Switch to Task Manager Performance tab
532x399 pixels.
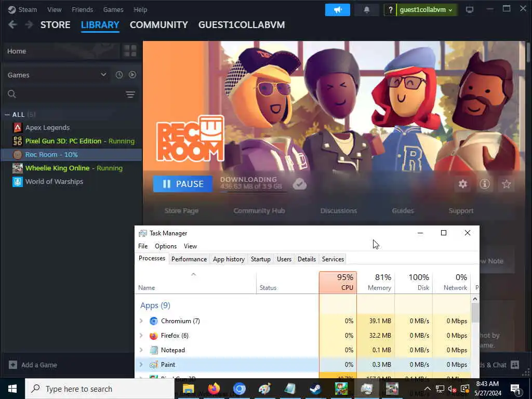pyautogui.click(x=189, y=259)
